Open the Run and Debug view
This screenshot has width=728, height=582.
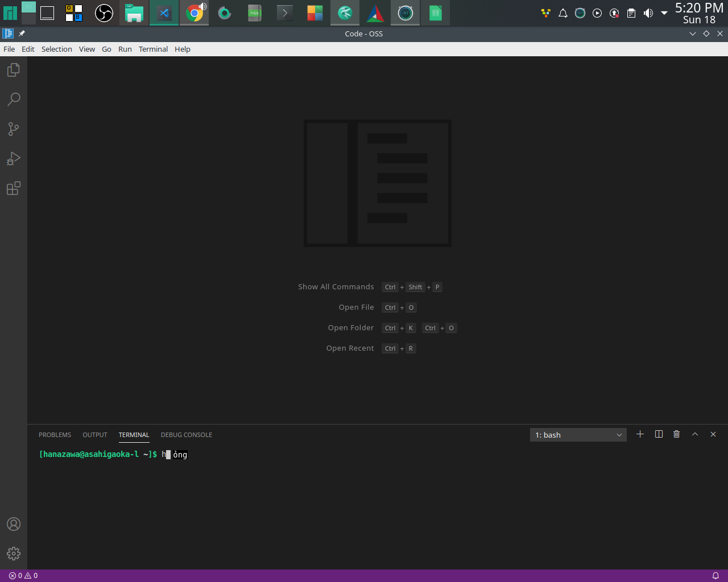point(14,158)
